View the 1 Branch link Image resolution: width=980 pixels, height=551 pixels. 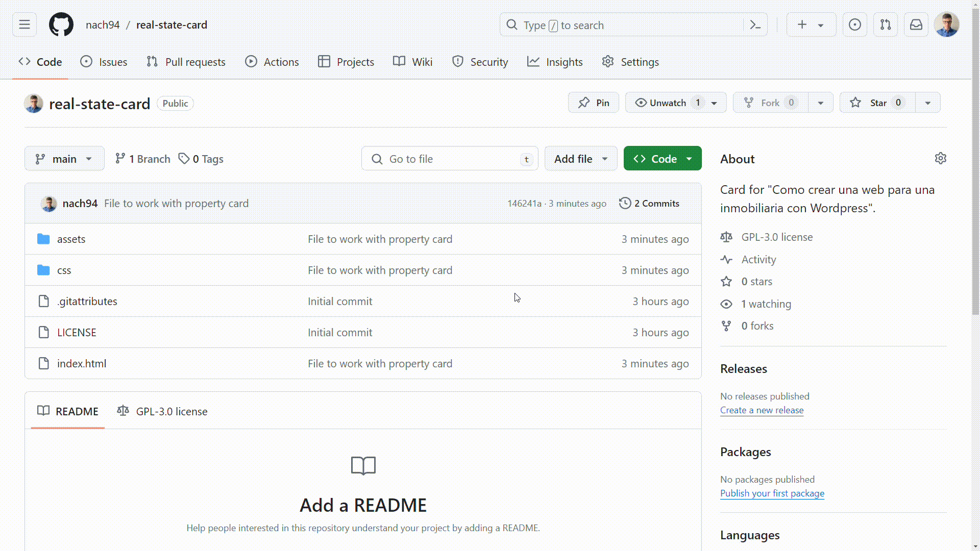142,159
